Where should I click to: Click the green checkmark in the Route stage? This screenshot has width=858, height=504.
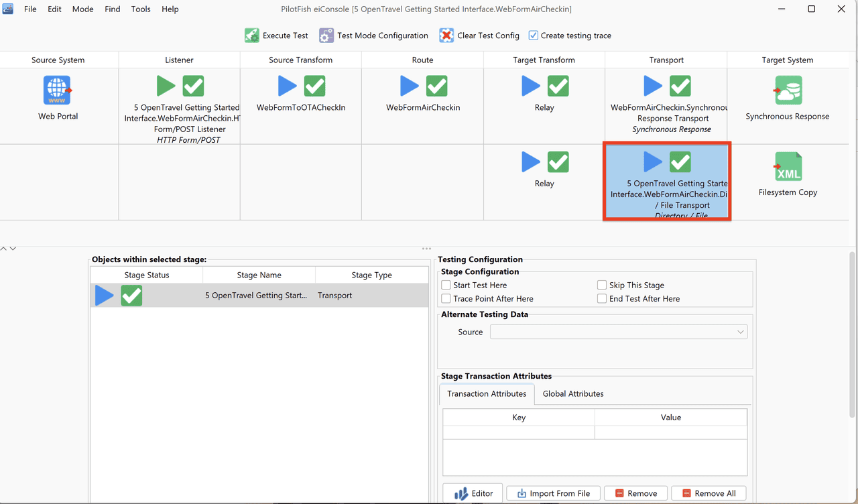click(x=437, y=86)
